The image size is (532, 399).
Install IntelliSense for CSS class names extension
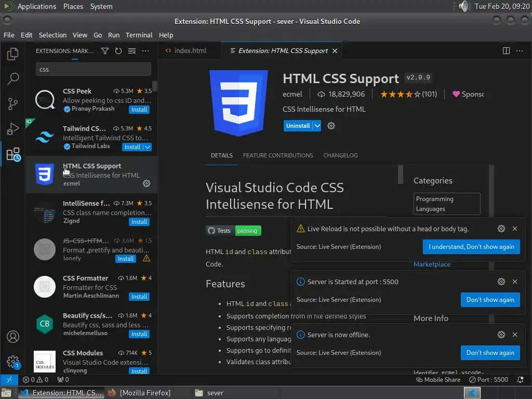[139, 222]
